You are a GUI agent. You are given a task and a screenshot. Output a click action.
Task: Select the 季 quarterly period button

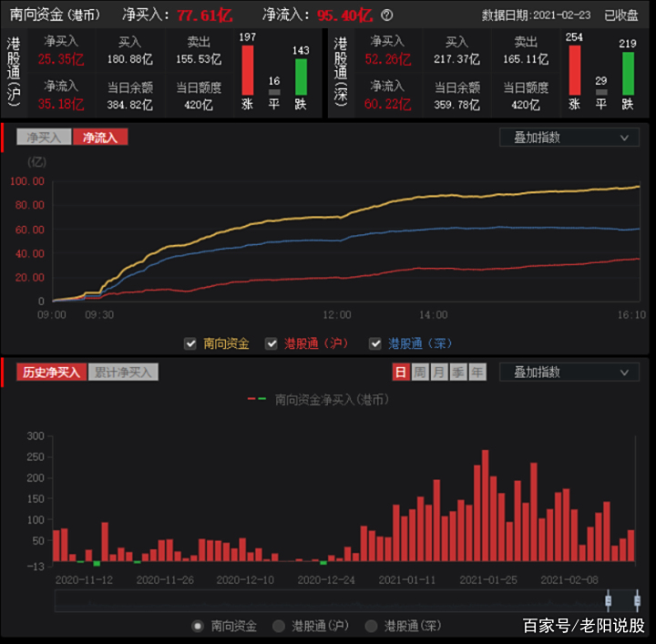pos(458,372)
